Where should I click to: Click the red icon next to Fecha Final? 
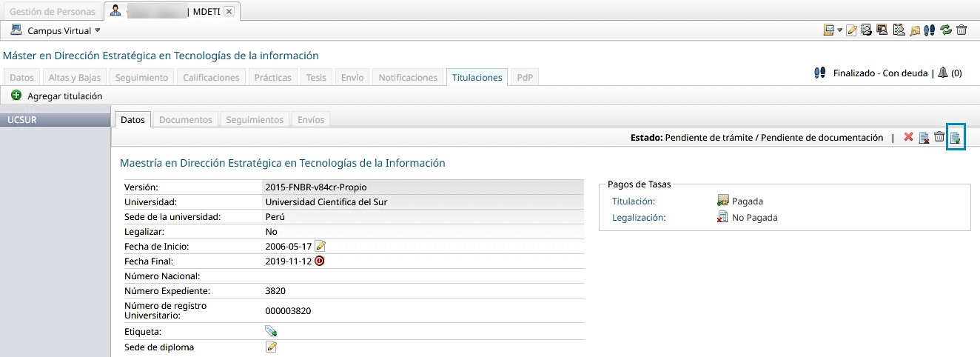[320, 261]
